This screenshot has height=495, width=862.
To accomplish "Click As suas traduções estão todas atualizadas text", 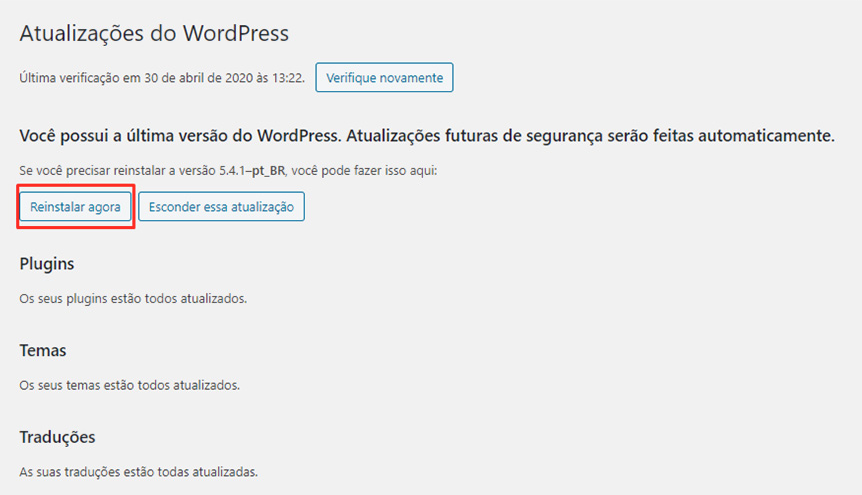I will click(139, 472).
